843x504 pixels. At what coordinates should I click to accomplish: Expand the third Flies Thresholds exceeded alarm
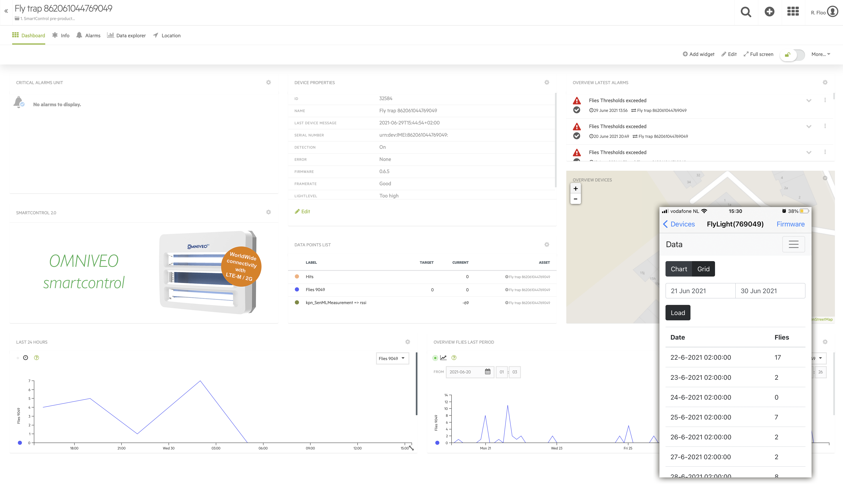coord(809,152)
